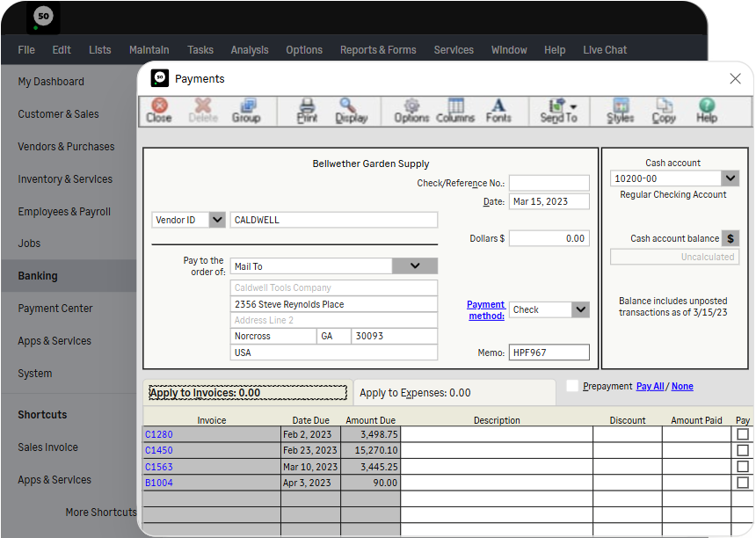This screenshot has width=756, height=538.
Task: Click the Copy toolbar icon
Action: click(x=664, y=111)
